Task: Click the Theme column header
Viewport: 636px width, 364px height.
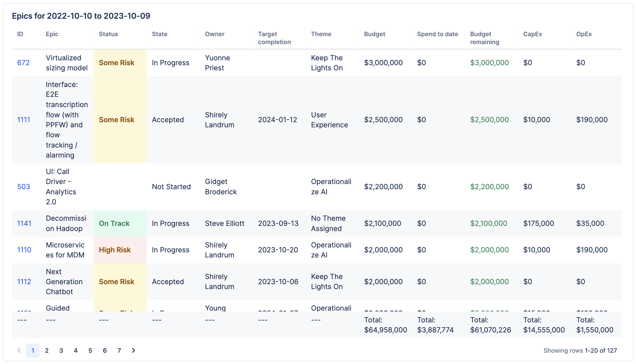Action: pyautogui.click(x=321, y=34)
